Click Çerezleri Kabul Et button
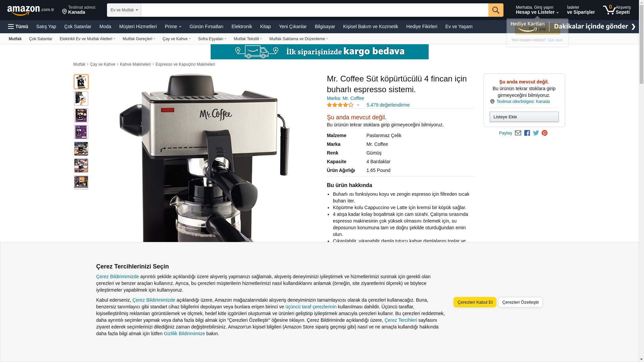 (475, 302)
